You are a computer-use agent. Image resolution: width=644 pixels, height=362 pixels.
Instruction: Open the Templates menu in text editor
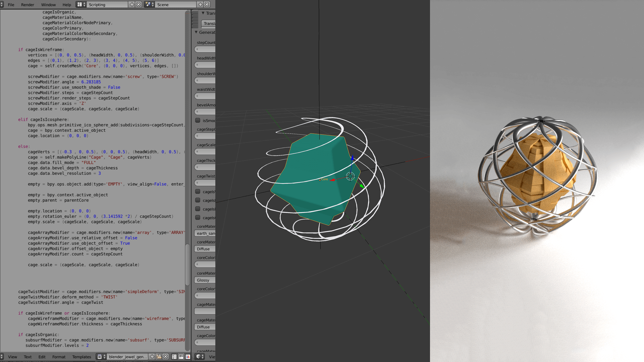(x=82, y=357)
